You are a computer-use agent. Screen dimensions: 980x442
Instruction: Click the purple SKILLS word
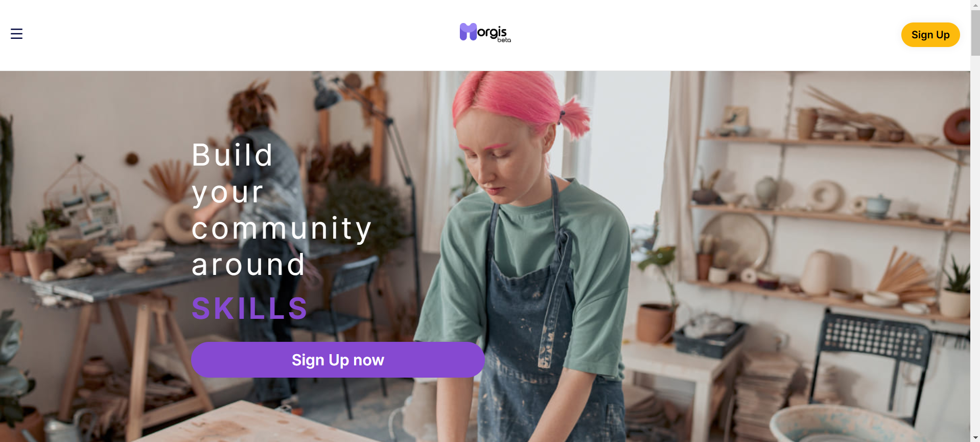pyautogui.click(x=250, y=308)
